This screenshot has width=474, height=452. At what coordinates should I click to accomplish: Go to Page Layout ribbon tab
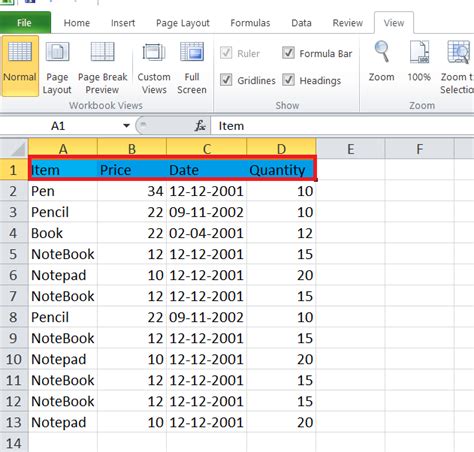click(x=183, y=23)
